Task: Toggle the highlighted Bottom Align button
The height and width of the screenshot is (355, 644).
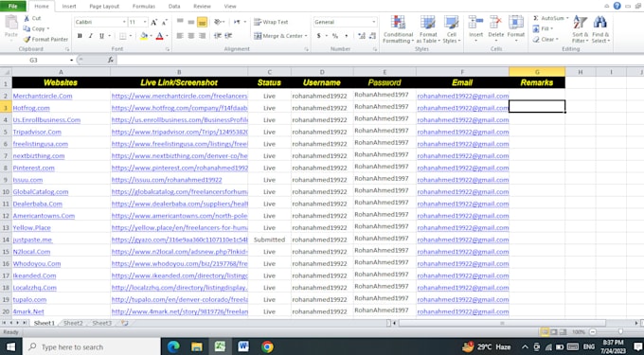Action: click(202, 22)
